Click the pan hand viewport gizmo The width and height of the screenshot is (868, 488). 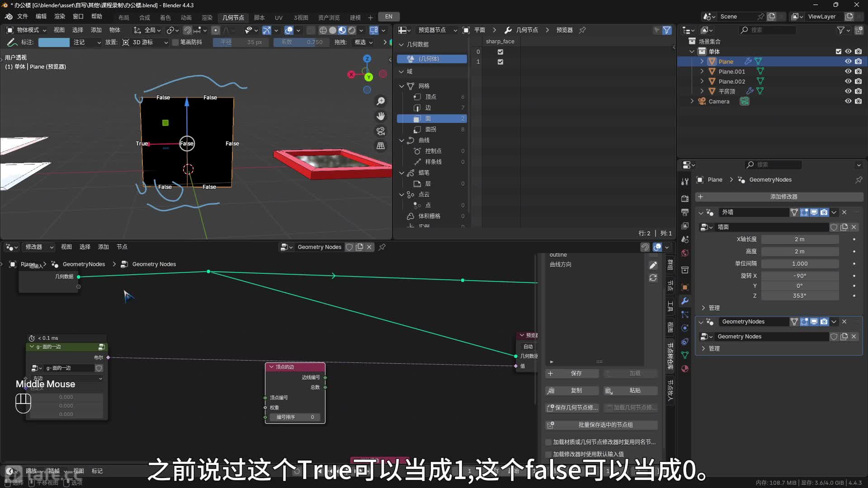click(x=381, y=116)
